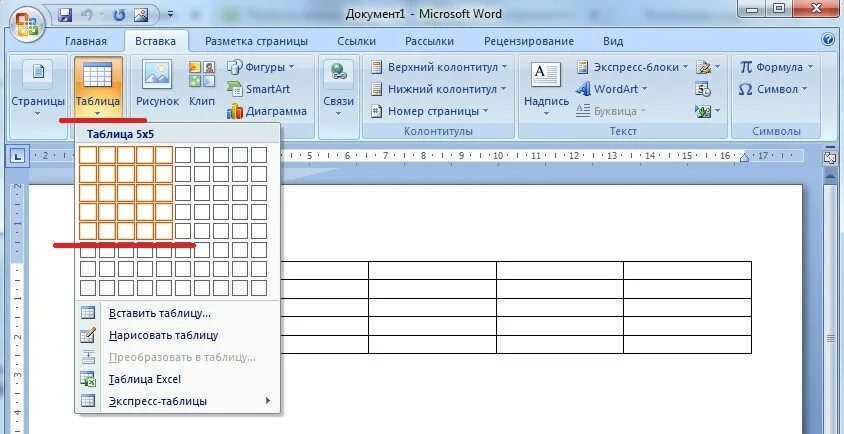Viewport: 844px width, 434px height.
Task: Expand the Экспресс-таблицы submenu
Action: 178,402
